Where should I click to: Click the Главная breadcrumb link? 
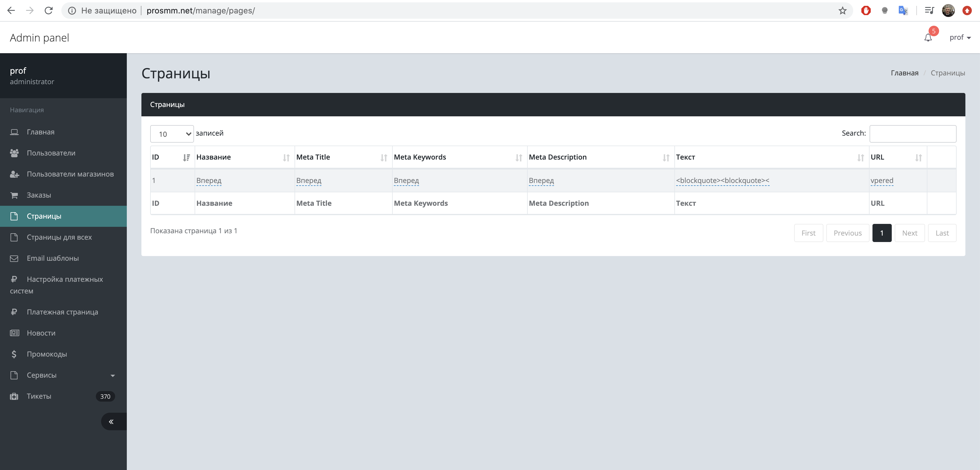pyautogui.click(x=904, y=73)
